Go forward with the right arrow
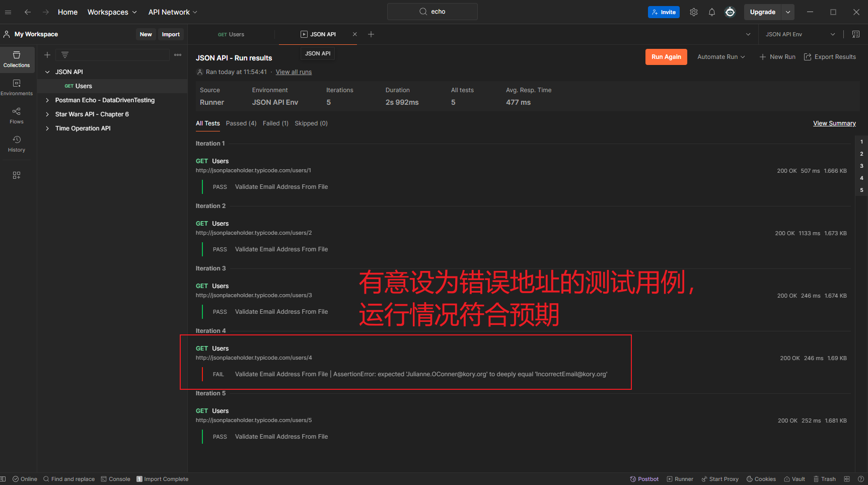The image size is (868, 485). click(46, 12)
